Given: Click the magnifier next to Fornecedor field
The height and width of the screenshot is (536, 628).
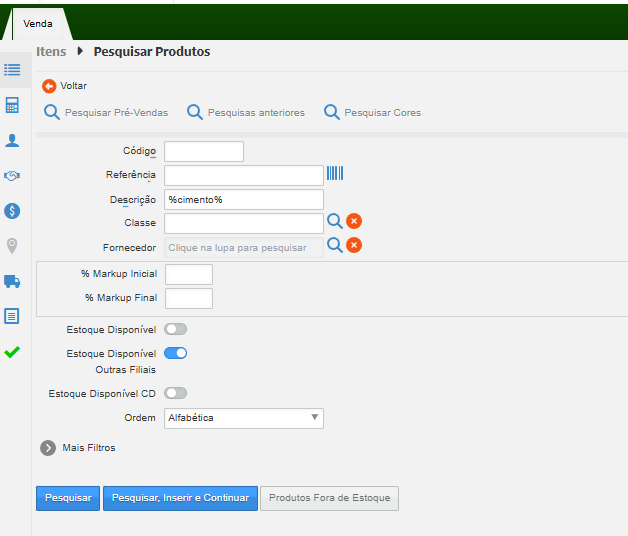Looking at the screenshot, I should coord(335,245).
